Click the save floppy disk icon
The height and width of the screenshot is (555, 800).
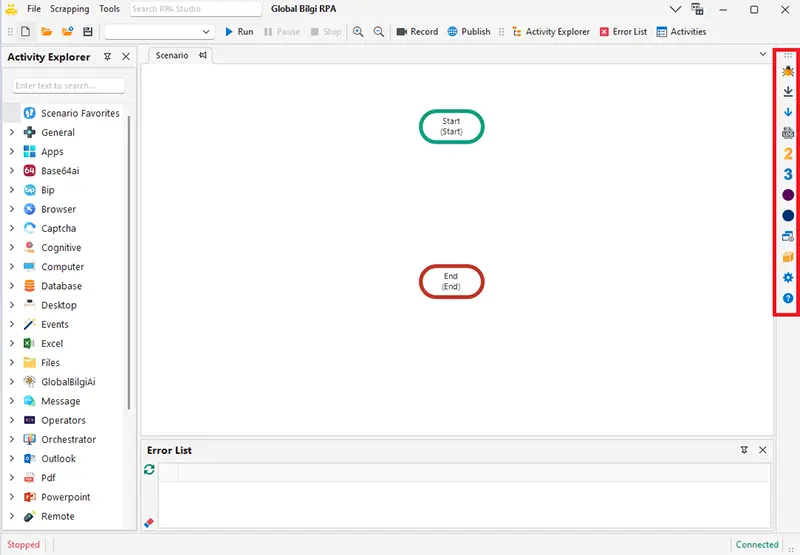click(88, 32)
